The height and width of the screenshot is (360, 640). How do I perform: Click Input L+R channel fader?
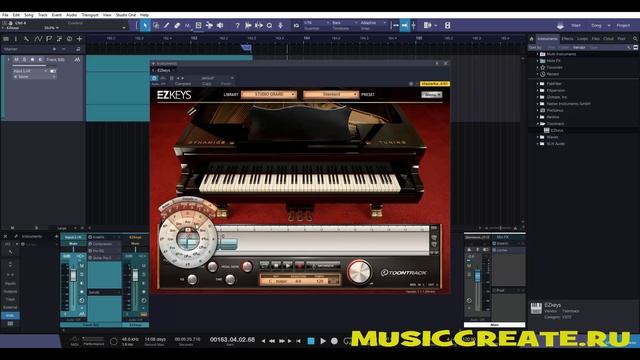73,275
